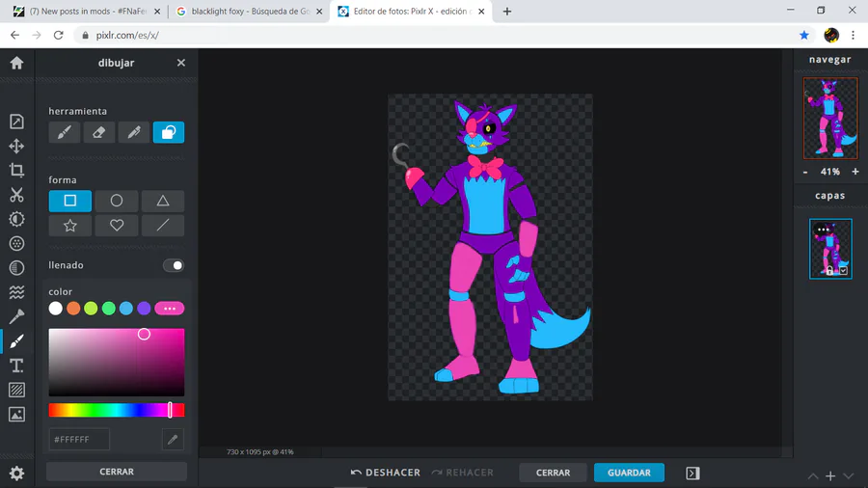
Task: Choose the eraser under herramienta
Action: point(99,132)
